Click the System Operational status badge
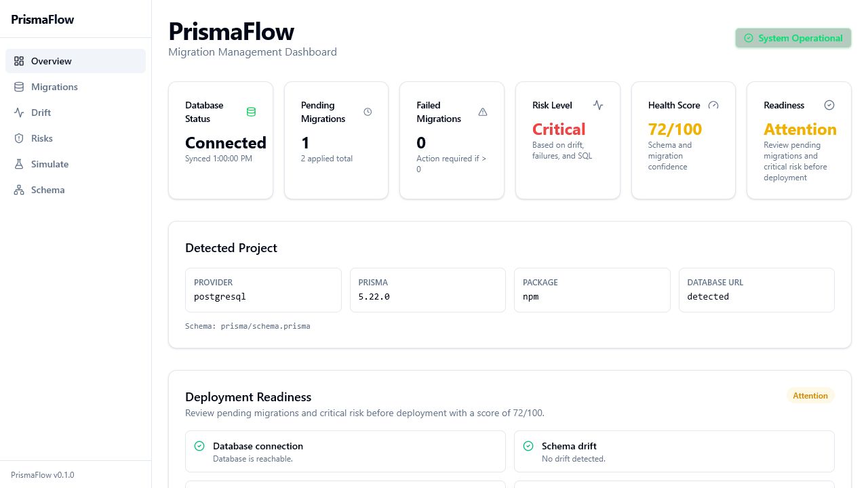Image resolution: width=868 pixels, height=488 pixels. pyautogui.click(x=793, y=38)
